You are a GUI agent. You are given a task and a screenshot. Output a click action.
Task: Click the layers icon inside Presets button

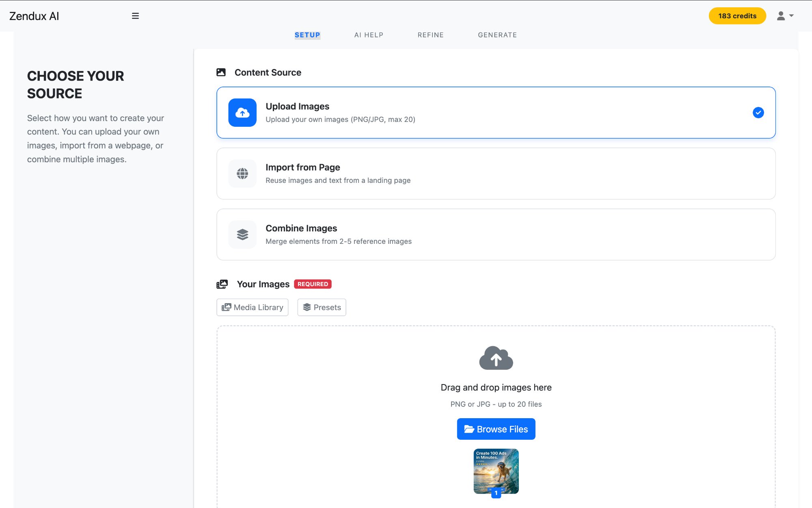[x=307, y=307]
